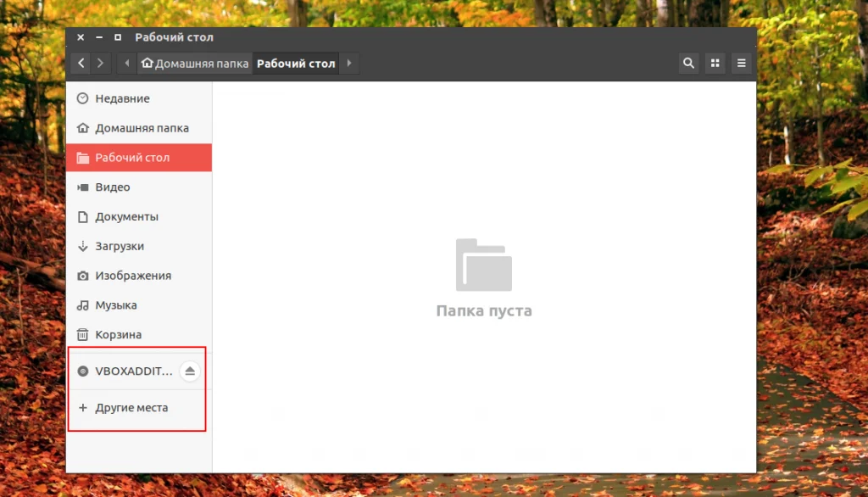
Task: Select Рабочий стол in the sidebar
Action: [139, 158]
